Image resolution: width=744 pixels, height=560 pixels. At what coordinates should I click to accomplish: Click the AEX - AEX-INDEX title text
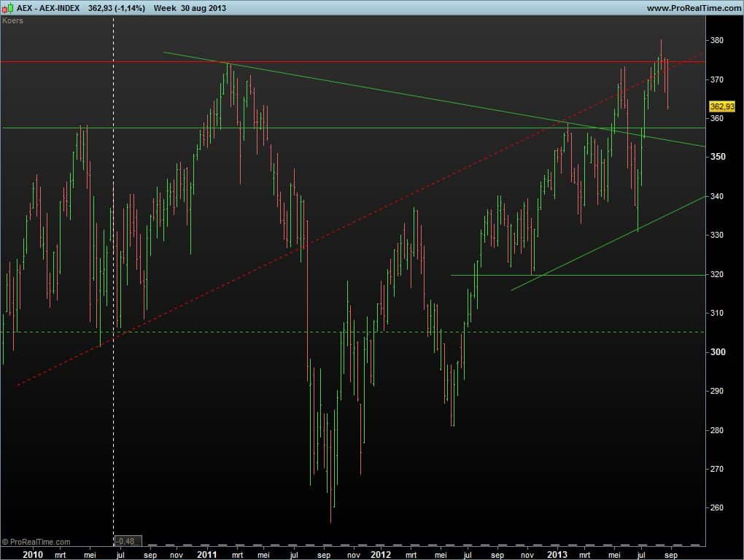click(x=47, y=7)
